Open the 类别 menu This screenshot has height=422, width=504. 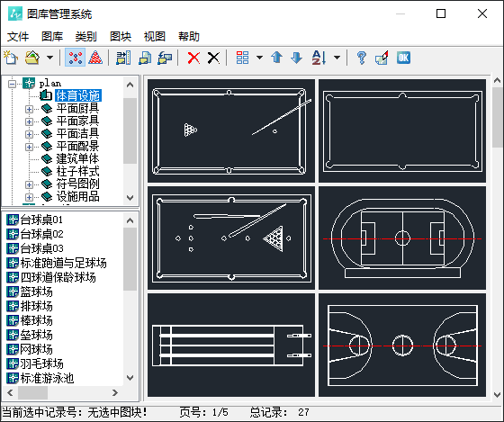point(85,36)
